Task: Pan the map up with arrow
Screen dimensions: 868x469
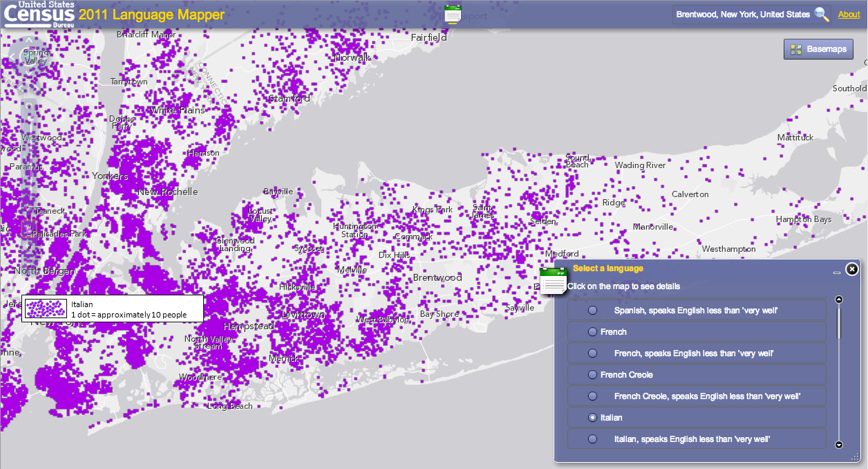Action: click(28, 42)
